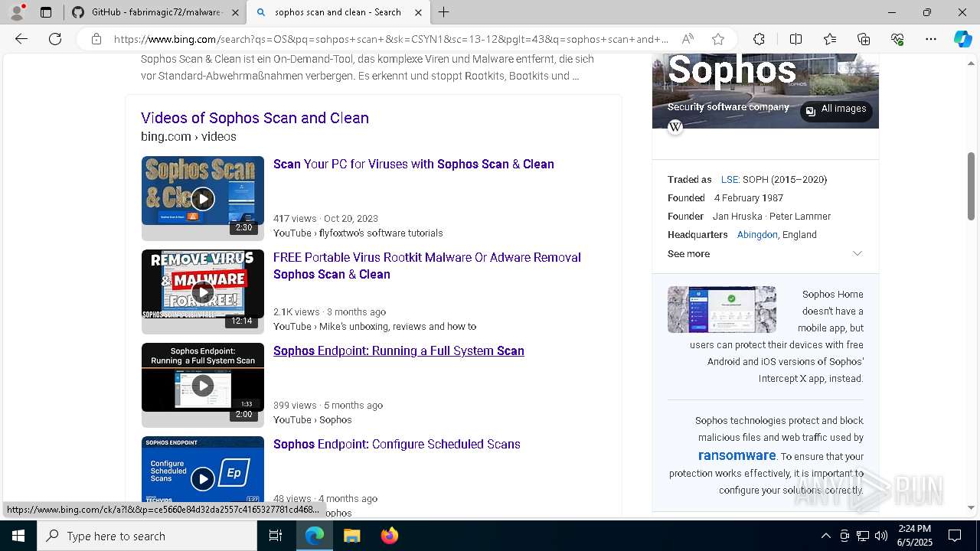Open the LSE link
This screenshot has width=980, height=551.
tap(730, 180)
